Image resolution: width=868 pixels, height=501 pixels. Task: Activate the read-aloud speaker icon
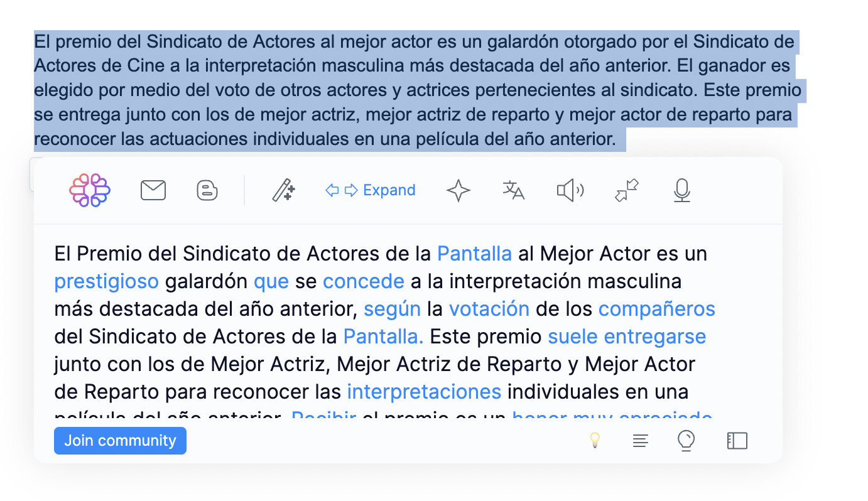coord(569,190)
